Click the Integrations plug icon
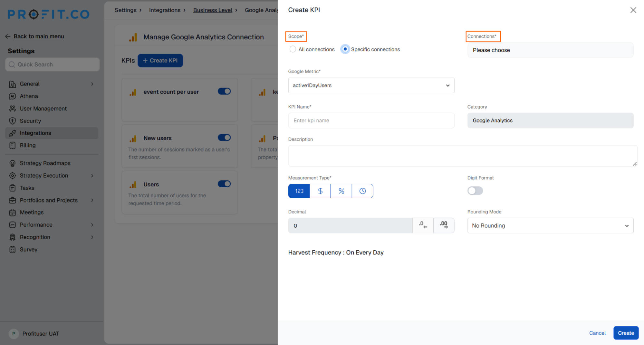The image size is (644, 345). [x=12, y=133]
